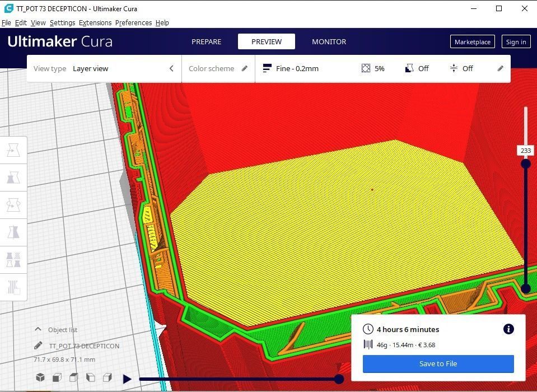Edit print settings with pencil icon
The width and height of the screenshot is (537, 392).
click(501, 68)
